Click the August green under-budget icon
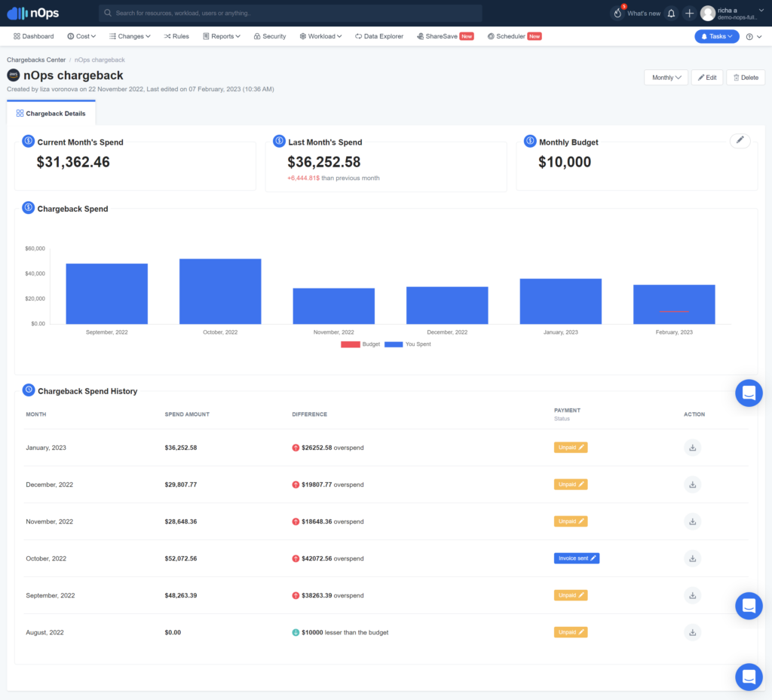The width and height of the screenshot is (772, 700). 296,633
